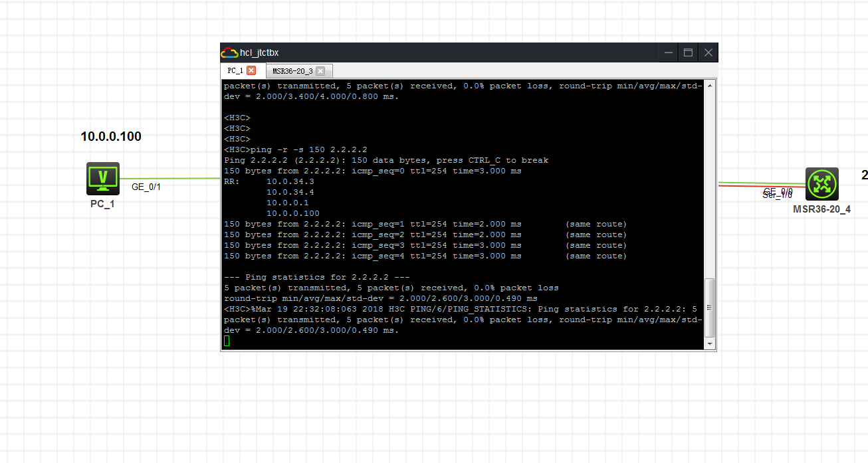Click the 10.0.34.4 route entry

click(290, 192)
